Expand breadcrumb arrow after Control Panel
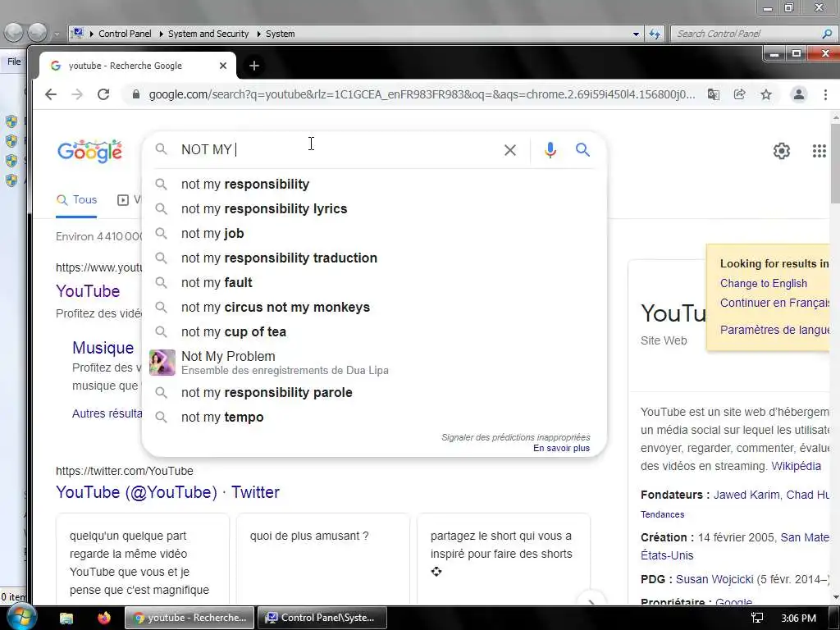840x630 pixels. coord(162,34)
